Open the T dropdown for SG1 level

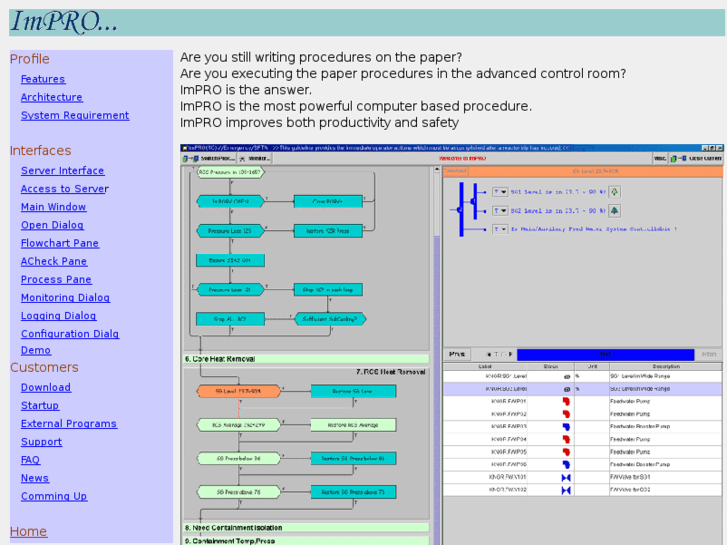(x=500, y=192)
